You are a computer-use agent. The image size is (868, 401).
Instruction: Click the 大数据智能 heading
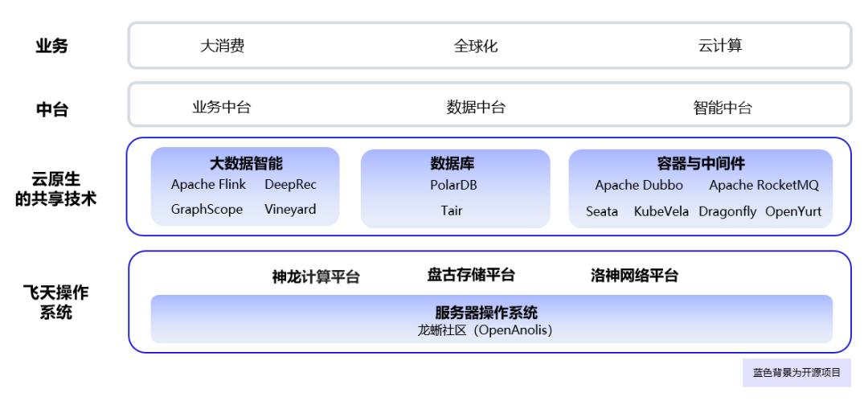(x=246, y=163)
